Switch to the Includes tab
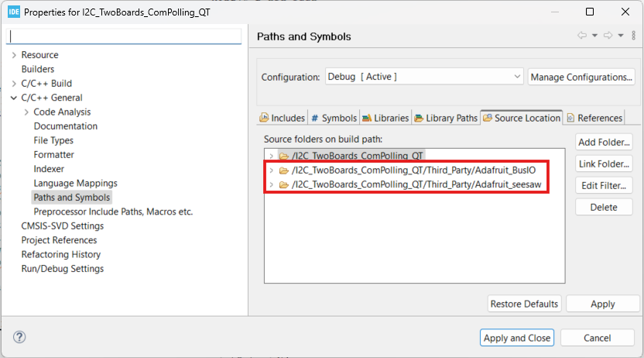 click(x=283, y=118)
